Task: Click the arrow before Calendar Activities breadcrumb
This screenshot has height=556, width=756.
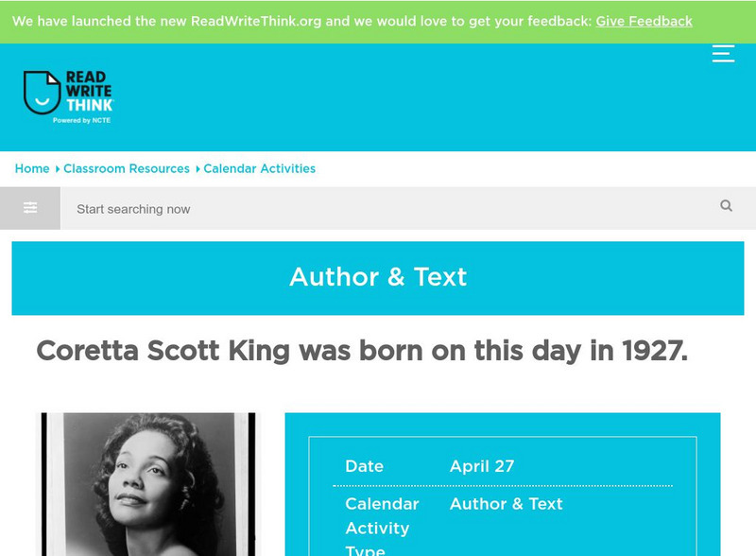Action: click(198, 169)
